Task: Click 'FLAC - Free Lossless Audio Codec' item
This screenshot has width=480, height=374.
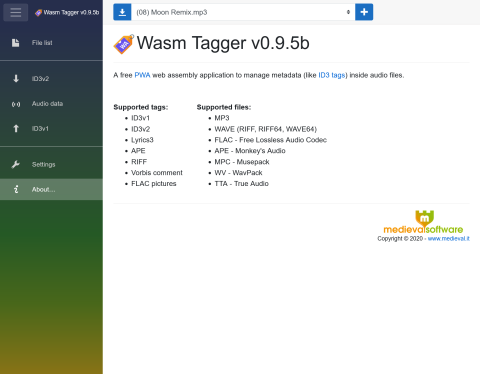Action: click(x=271, y=140)
